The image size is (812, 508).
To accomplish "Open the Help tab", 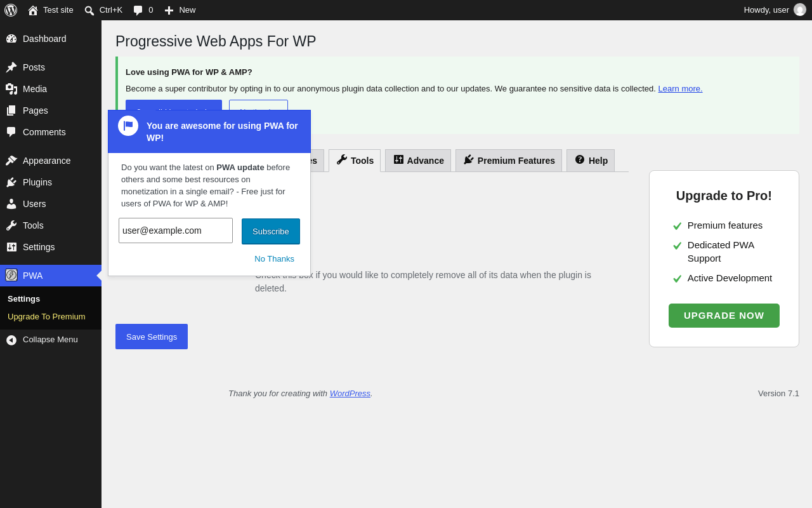I will (x=591, y=161).
